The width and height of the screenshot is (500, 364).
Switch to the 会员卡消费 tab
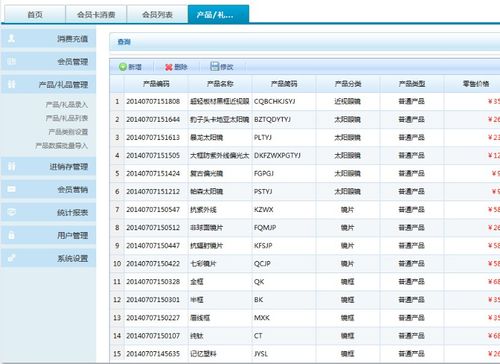tap(96, 15)
